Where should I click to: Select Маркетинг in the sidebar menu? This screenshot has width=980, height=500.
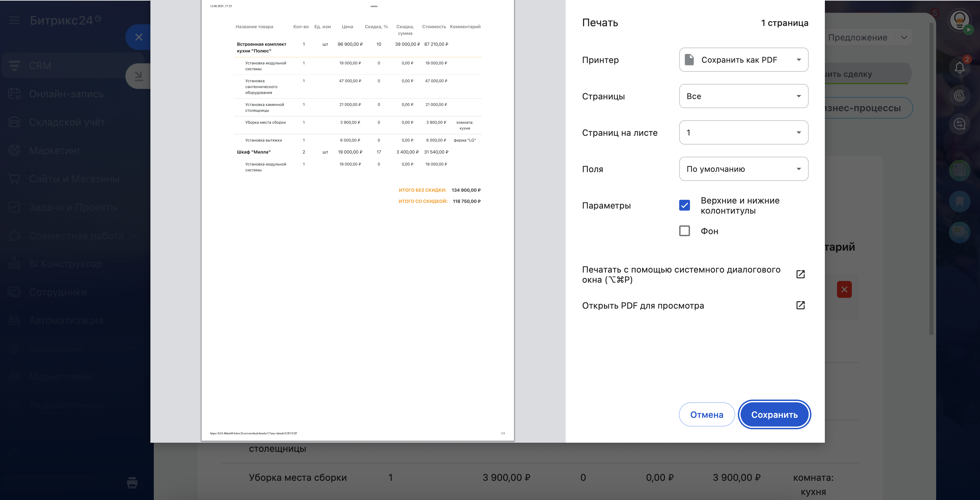click(x=55, y=151)
